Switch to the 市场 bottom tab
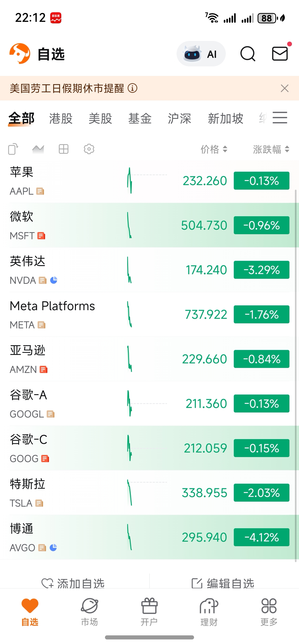299x644 pixels. (x=90, y=612)
